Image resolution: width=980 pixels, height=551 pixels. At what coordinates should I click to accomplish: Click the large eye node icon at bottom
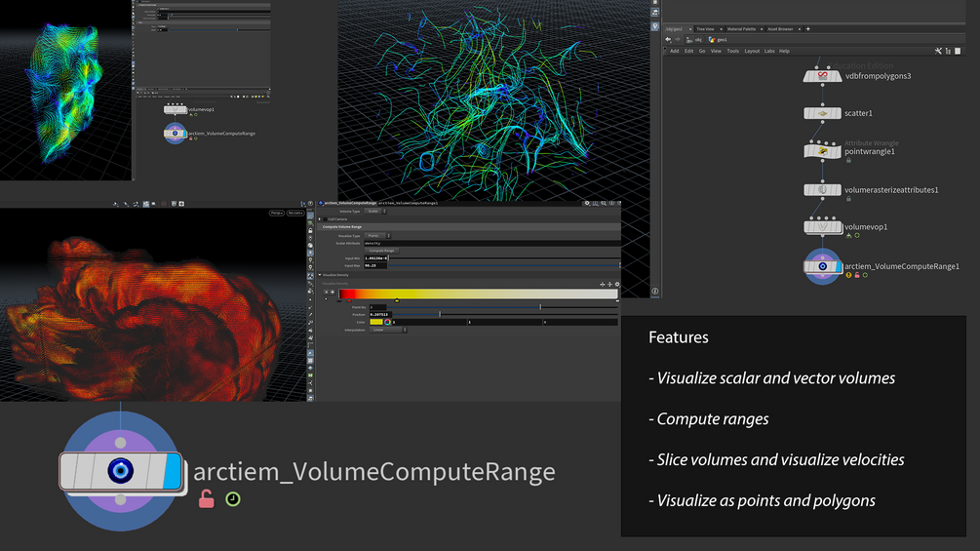121,470
